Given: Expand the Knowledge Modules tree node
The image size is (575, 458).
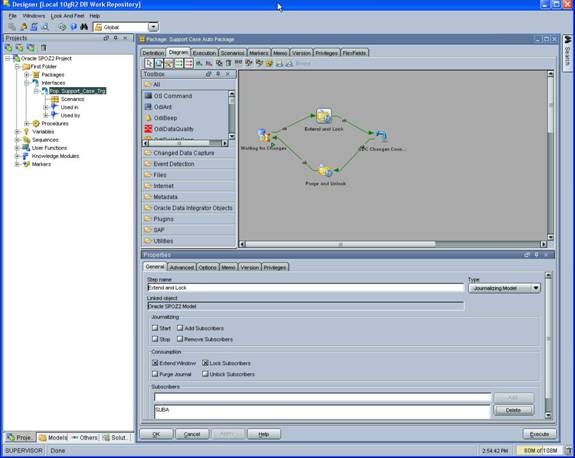Looking at the screenshot, I should pyautogui.click(x=17, y=156).
